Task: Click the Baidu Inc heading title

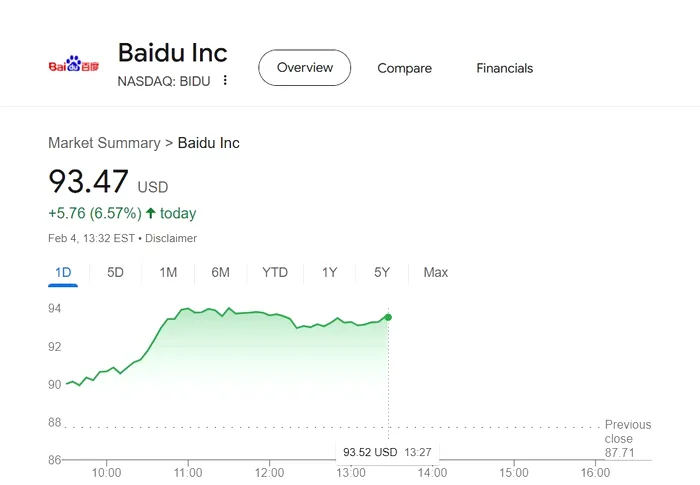Action: click(173, 53)
